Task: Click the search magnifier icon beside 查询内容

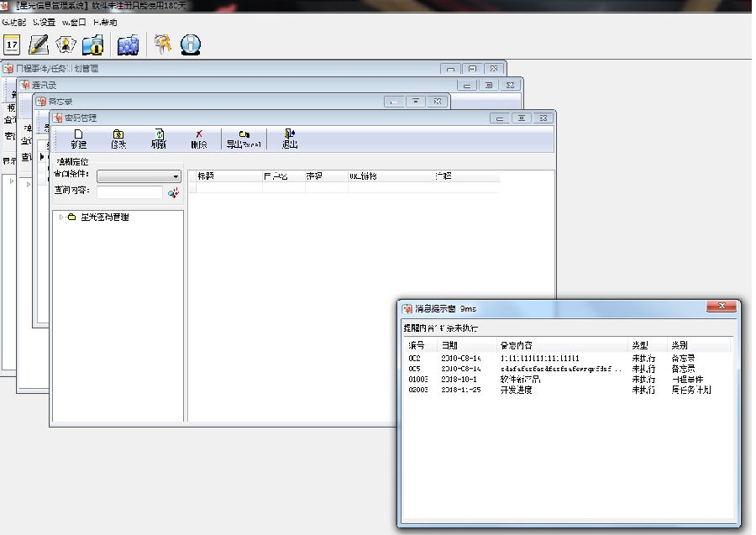Action: [x=174, y=193]
